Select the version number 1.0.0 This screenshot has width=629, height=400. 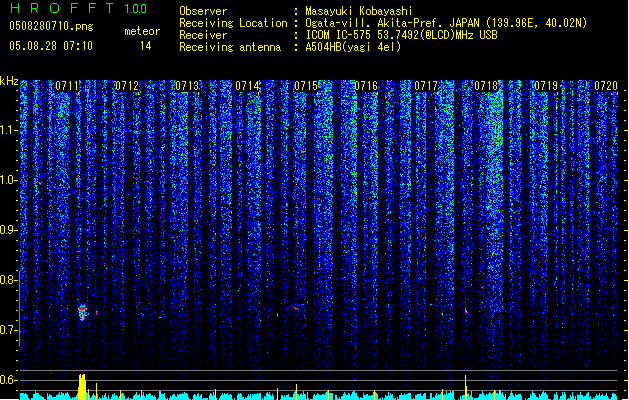coord(135,8)
